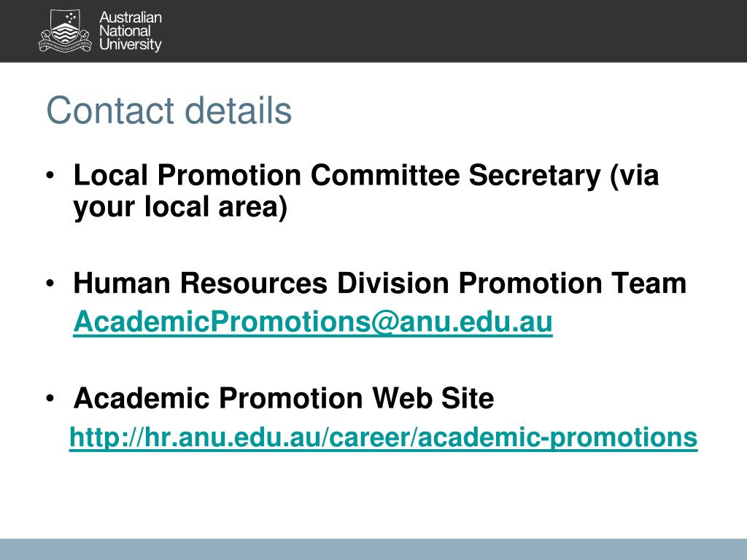
Task: Open the hr.anu.edu.au academic-promotions web link
Action: pyautogui.click(x=384, y=437)
